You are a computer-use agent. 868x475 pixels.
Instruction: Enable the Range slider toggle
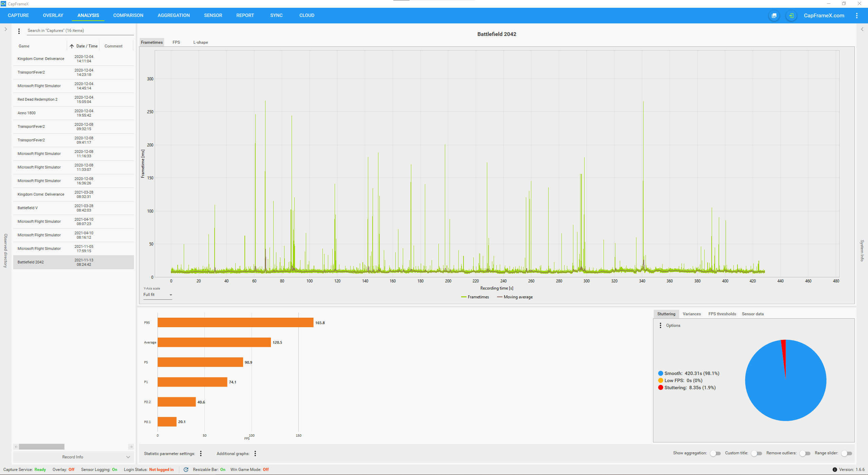[x=847, y=453]
